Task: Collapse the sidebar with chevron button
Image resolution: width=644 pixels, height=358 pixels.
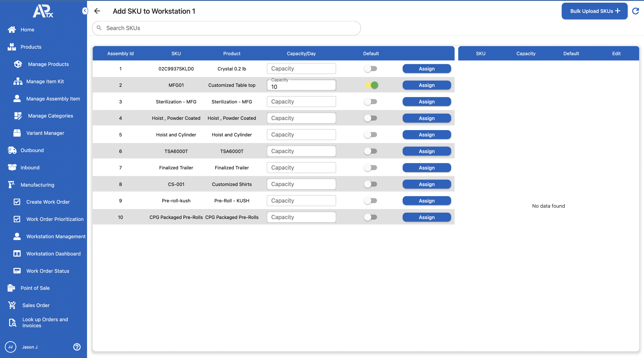Action: pyautogui.click(x=85, y=11)
